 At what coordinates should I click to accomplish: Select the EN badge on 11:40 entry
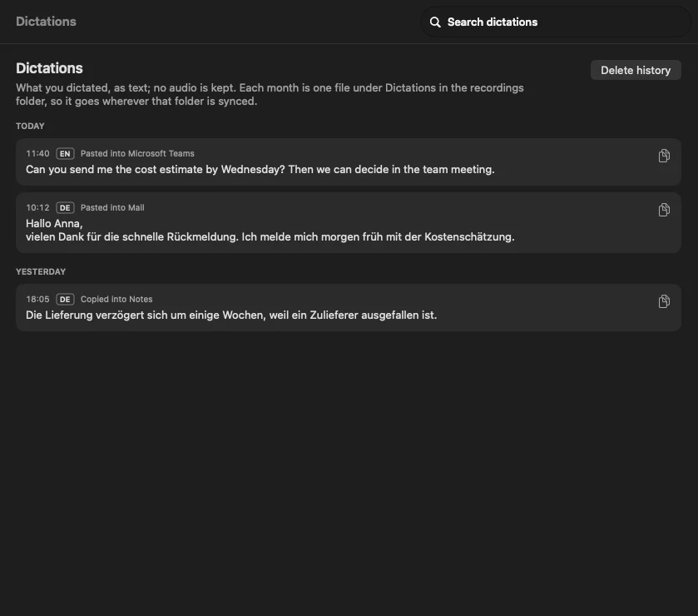coord(65,154)
